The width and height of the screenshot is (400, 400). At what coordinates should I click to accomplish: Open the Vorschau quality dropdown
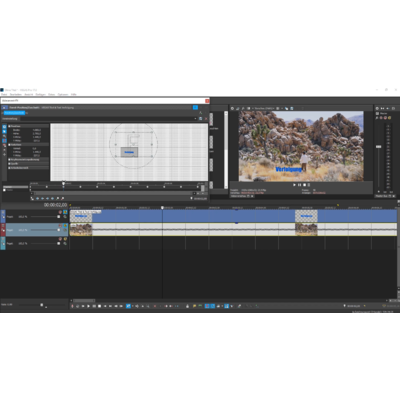coord(264,108)
